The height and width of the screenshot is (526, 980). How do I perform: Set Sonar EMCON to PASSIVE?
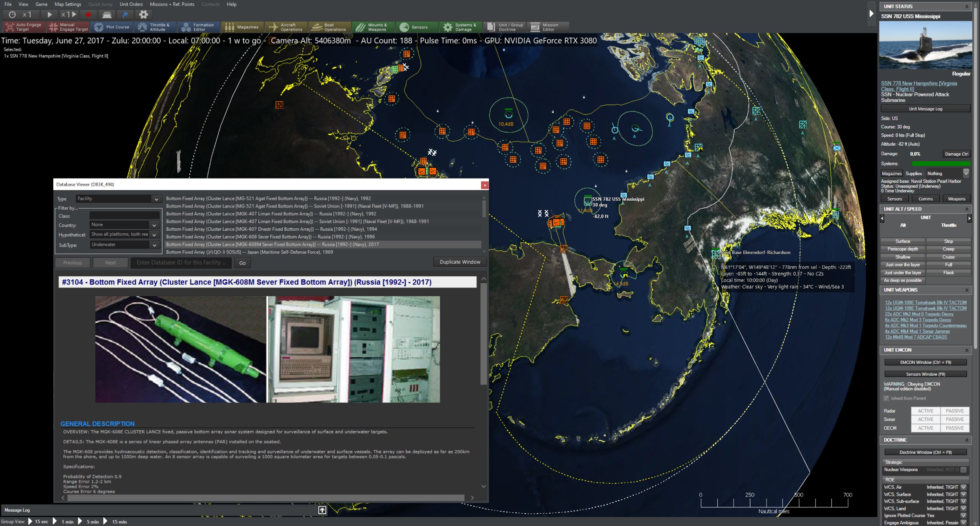pos(954,419)
